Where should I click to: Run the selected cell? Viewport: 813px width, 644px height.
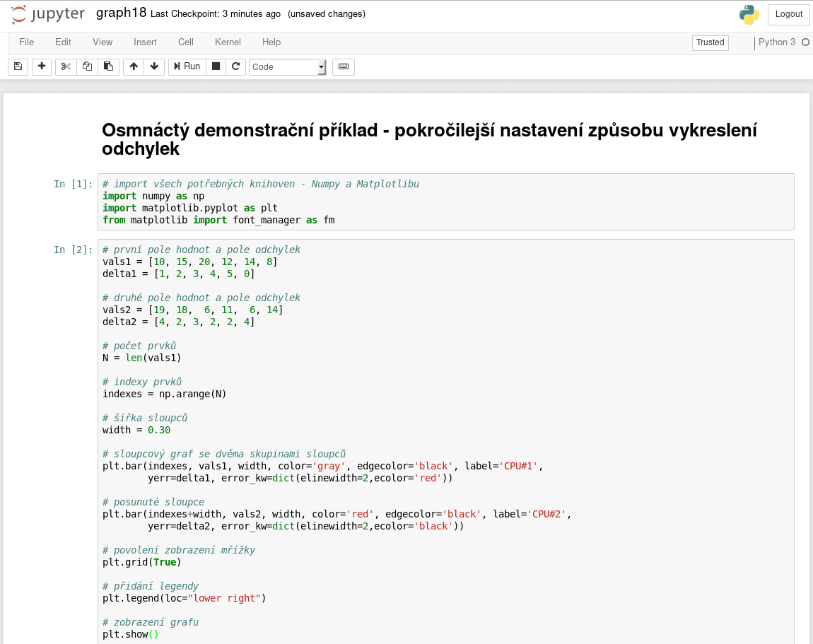[187, 66]
